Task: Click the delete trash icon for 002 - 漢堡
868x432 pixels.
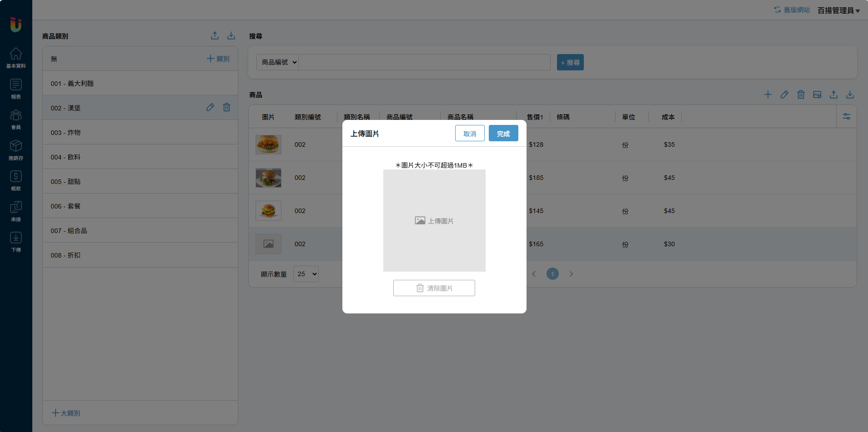Action: pos(226,108)
